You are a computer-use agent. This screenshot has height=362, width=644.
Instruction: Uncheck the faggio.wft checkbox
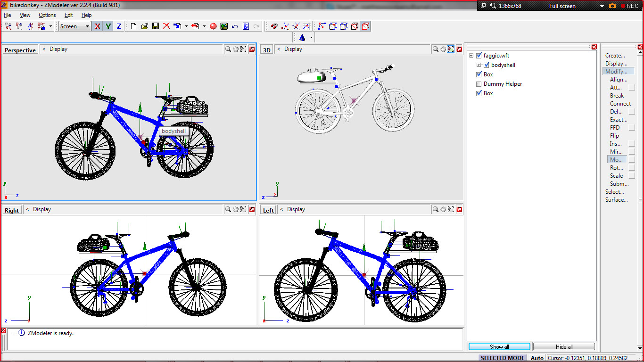[x=479, y=56]
